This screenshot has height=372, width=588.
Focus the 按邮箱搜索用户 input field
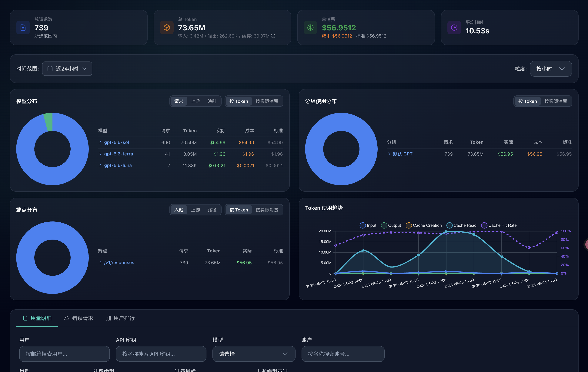(x=65, y=354)
